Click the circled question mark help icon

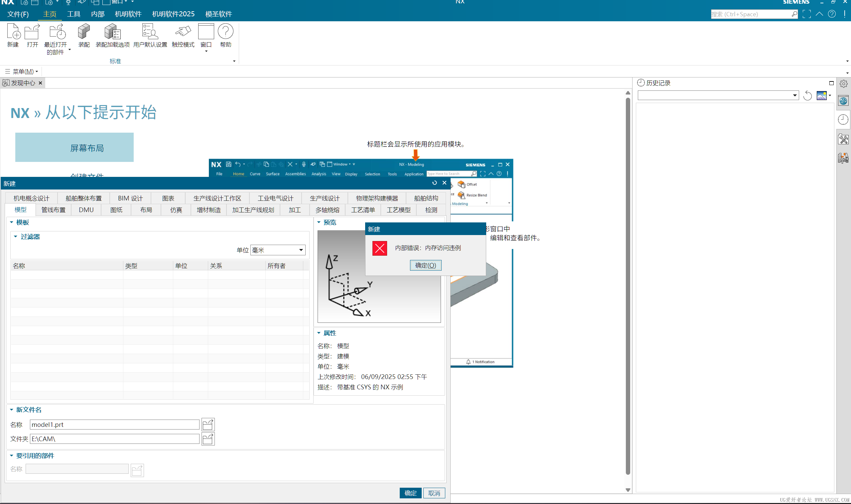pyautogui.click(x=832, y=14)
